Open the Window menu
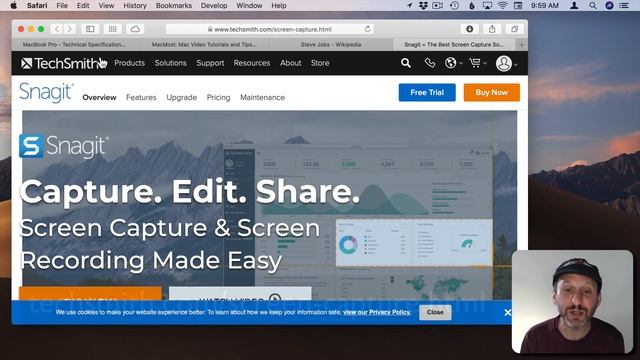640x360 pixels. pos(249,5)
